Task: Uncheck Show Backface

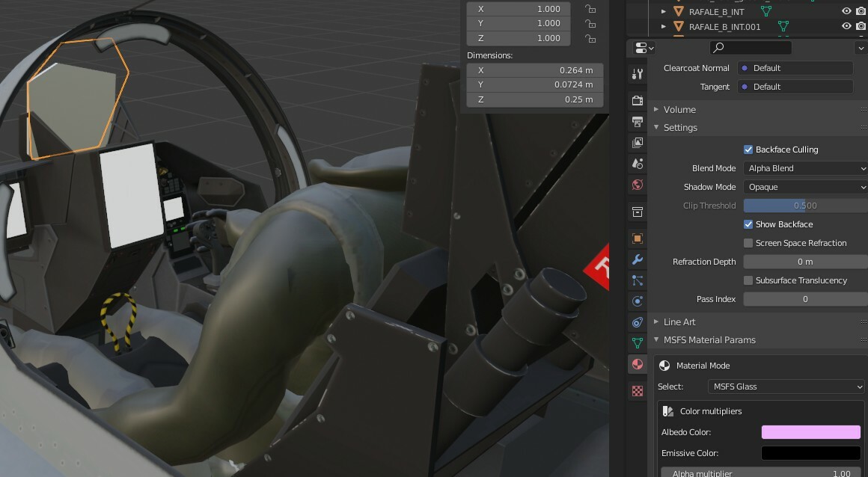Action: pos(748,224)
